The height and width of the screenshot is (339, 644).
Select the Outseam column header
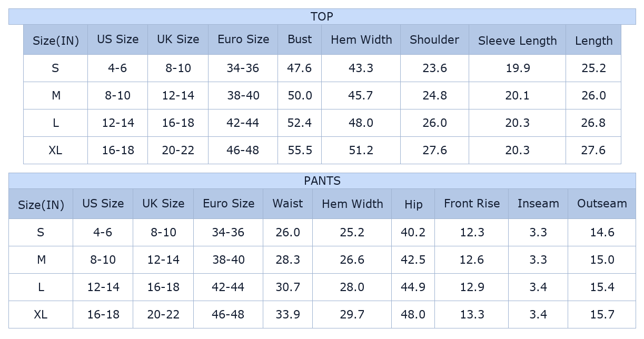602,204
